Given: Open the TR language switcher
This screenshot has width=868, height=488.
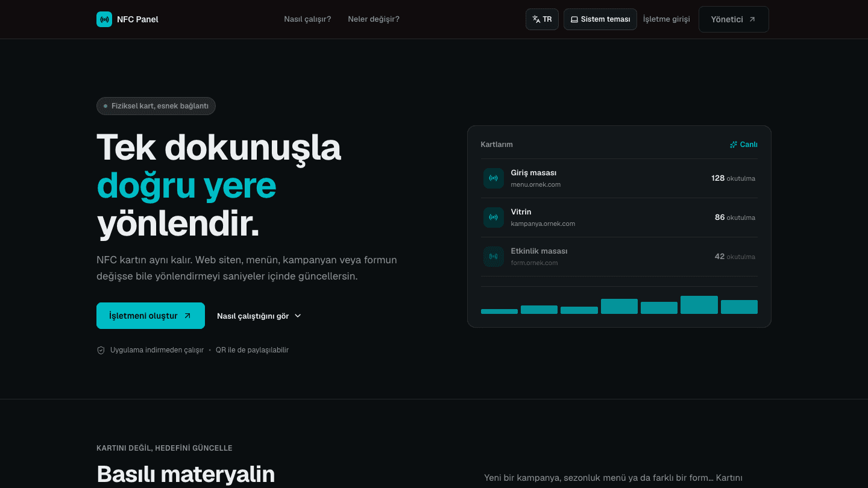Looking at the screenshot, I should 542,19.
